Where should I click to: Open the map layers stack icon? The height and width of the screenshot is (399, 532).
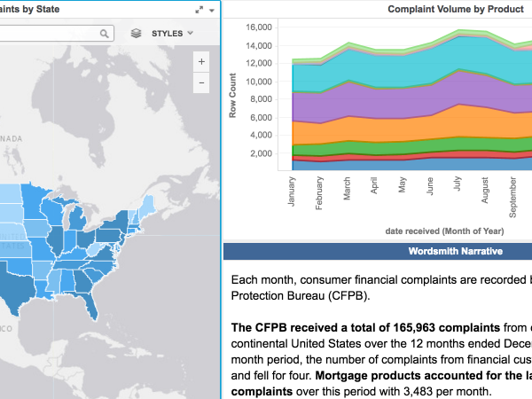(x=136, y=34)
